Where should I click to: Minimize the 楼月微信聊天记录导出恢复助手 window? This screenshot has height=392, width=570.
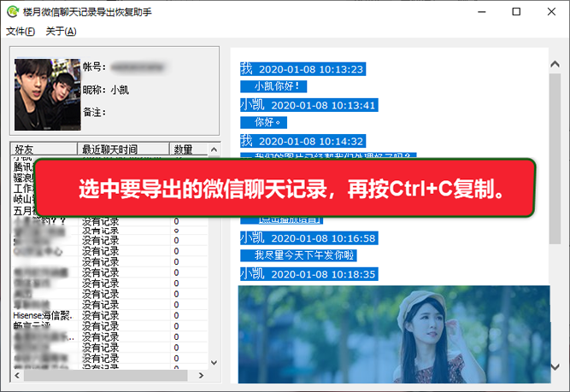[x=482, y=12]
